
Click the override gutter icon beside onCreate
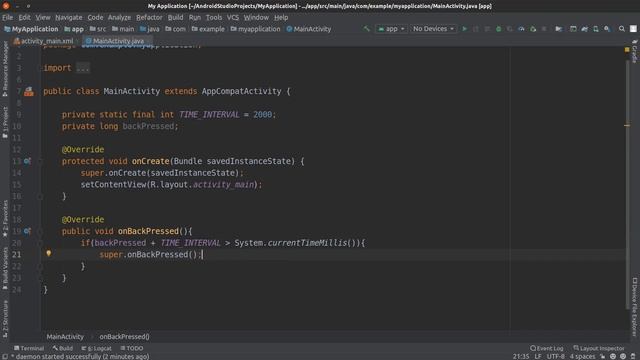27,161
